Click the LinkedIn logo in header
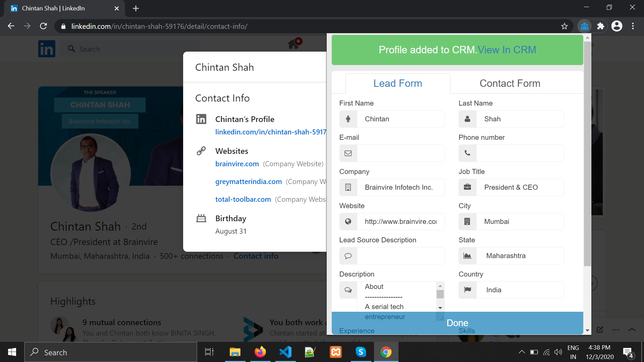The image size is (644, 362). coord(47,49)
